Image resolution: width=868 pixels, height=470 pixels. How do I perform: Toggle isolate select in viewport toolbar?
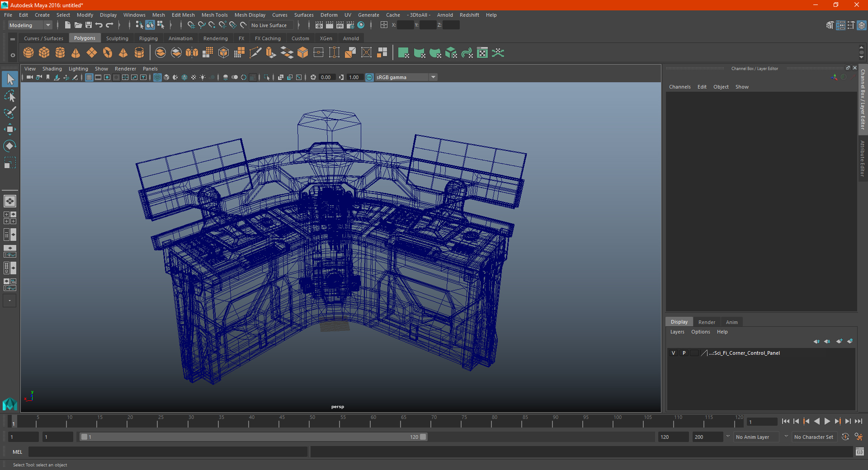click(267, 77)
